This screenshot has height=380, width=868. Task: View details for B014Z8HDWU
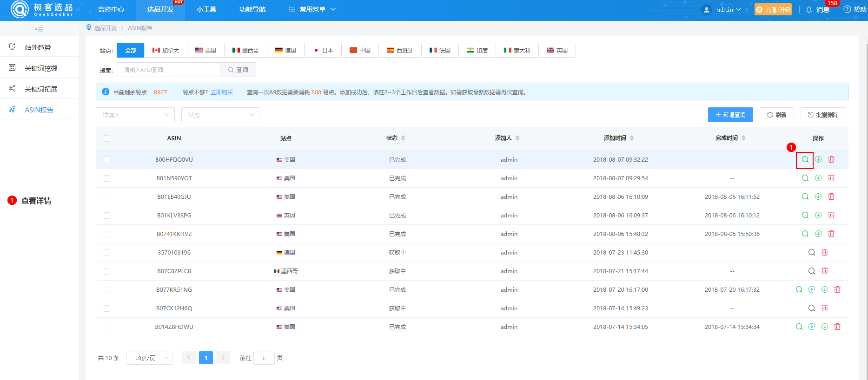tap(799, 327)
